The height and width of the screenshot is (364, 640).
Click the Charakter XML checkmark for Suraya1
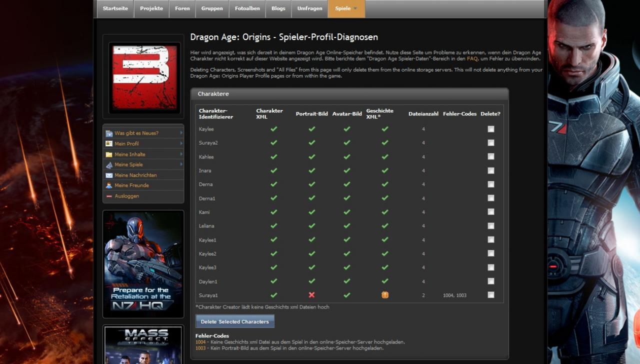pyautogui.click(x=274, y=295)
